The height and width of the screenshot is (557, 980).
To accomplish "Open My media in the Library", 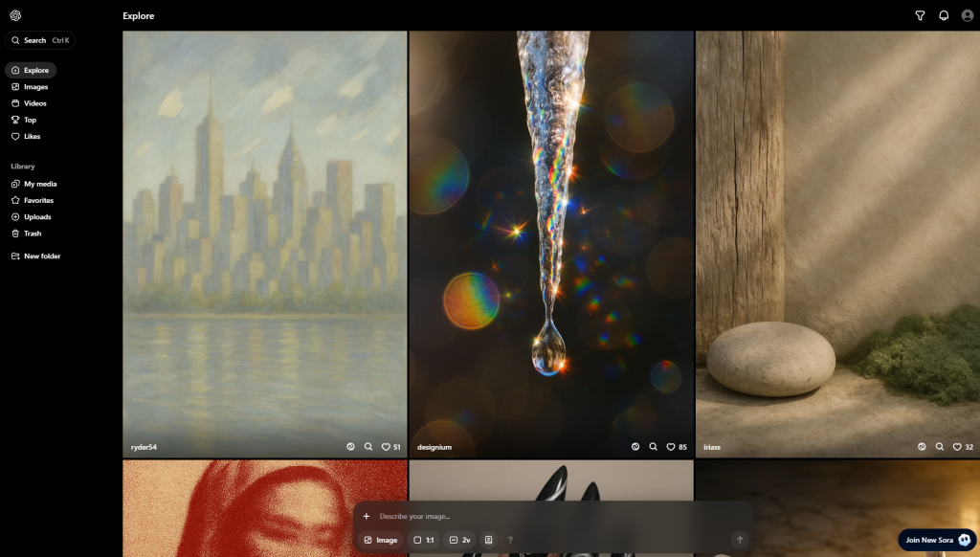I will point(39,184).
